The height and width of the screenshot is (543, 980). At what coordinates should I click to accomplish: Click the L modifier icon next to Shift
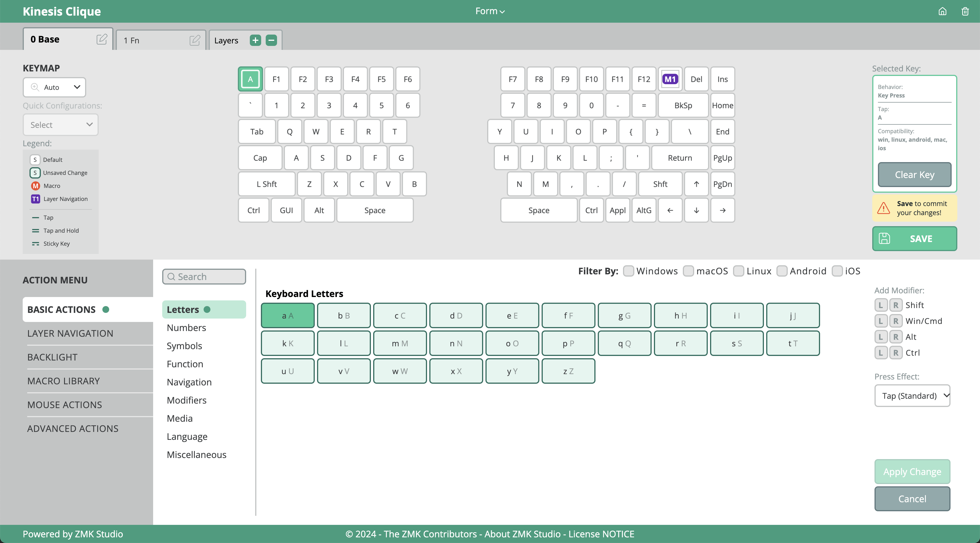[x=881, y=305]
